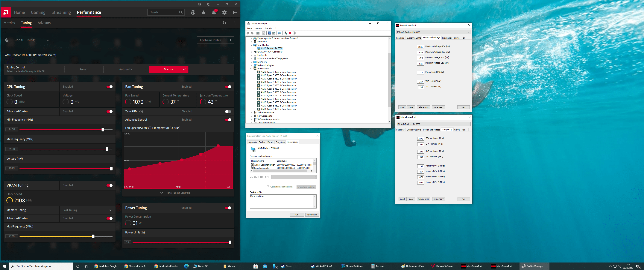Screen dimensions: 644x270
Task: Click Power Limit (%) slider handle
Action: tap(230, 242)
